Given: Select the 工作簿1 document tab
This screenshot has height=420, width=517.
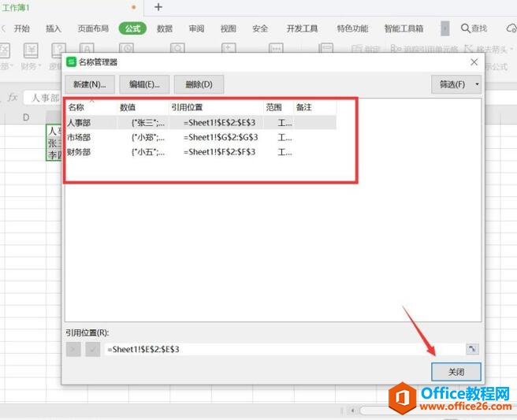Looking at the screenshot, I should coord(16,7).
